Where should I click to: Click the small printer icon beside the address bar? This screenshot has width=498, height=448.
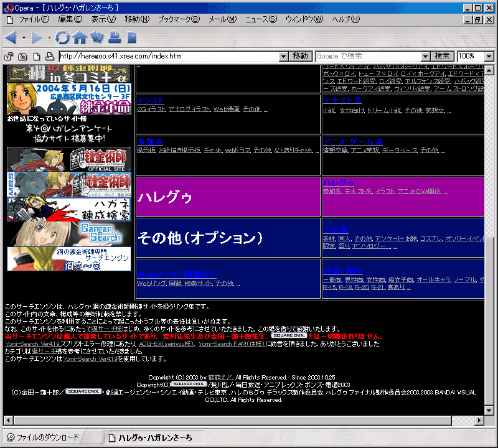(50, 57)
